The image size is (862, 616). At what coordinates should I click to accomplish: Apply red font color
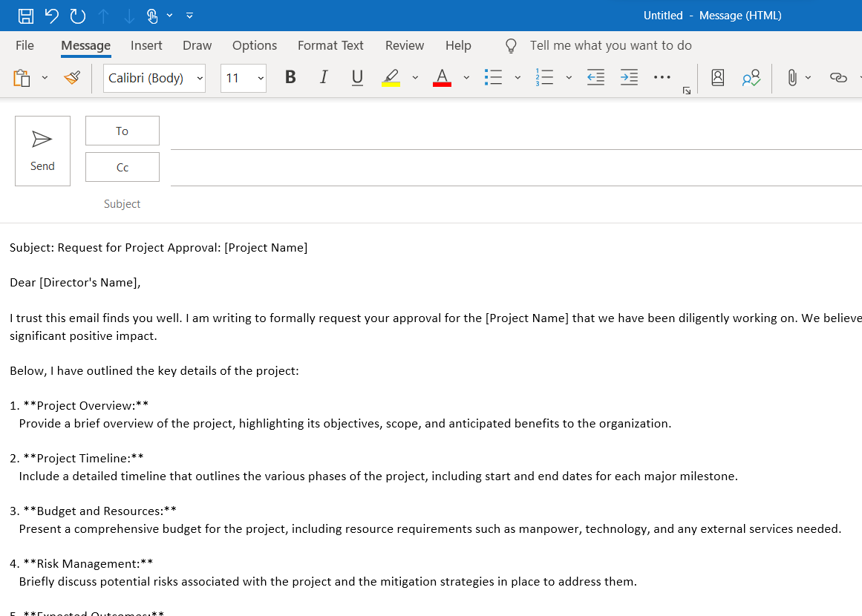click(x=442, y=77)
